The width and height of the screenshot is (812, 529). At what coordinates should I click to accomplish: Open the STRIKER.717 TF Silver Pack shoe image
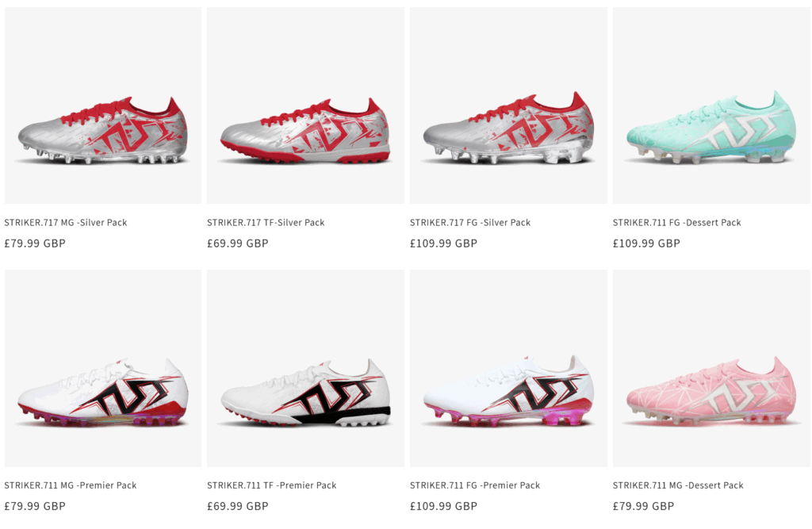pos(305,105)
